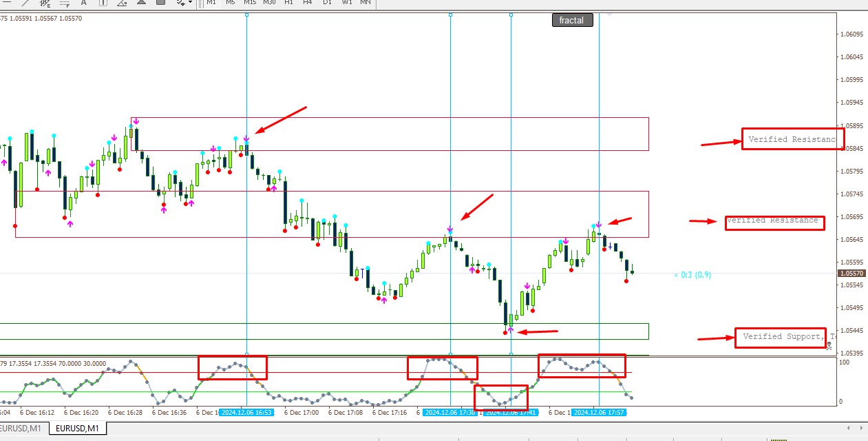This screenshot has height=441, width=868.
Task: Select the M5 timeframe button
Action: (x=231, y=3)
